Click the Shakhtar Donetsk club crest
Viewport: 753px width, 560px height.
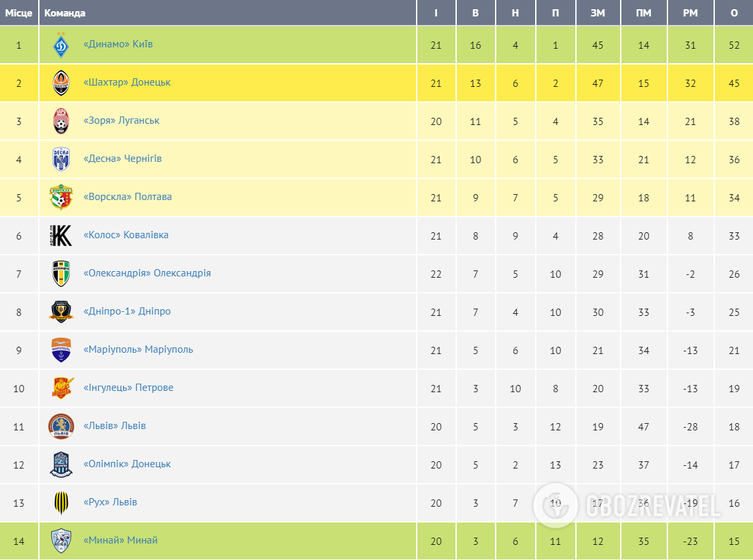tap(61, 83)
